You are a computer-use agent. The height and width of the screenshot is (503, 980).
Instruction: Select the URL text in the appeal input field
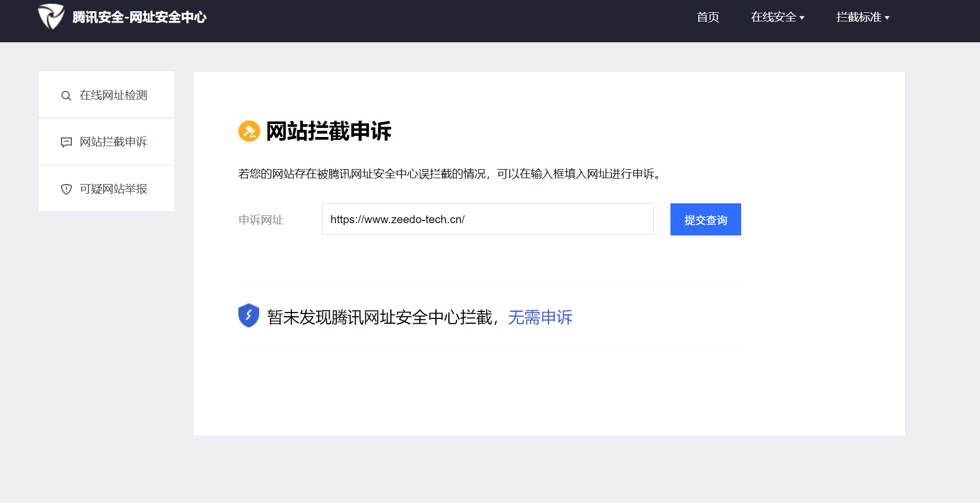(x=397, y=219)
